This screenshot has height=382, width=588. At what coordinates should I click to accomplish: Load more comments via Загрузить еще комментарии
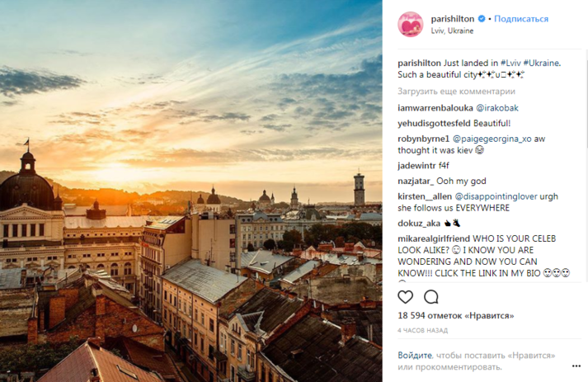(x=456, y=92)
